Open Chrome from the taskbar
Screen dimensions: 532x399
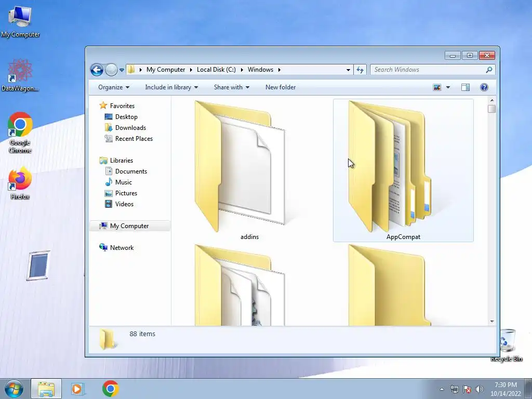(x=110, y=389)
